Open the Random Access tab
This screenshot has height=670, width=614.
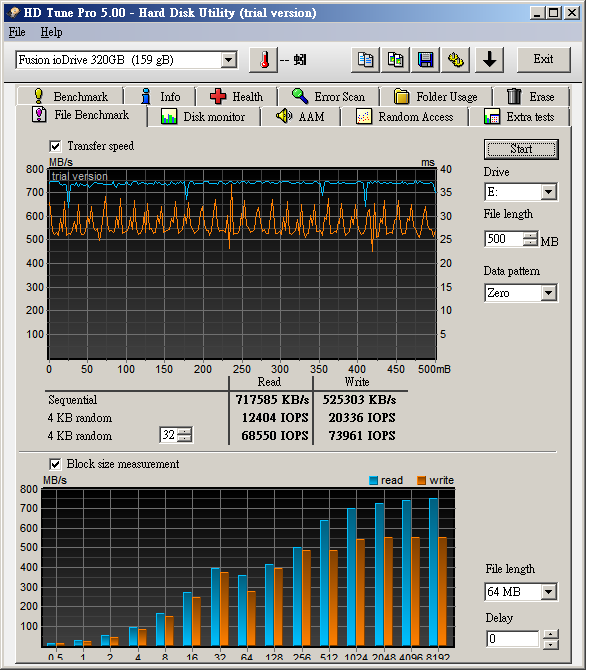click(405, 117)
